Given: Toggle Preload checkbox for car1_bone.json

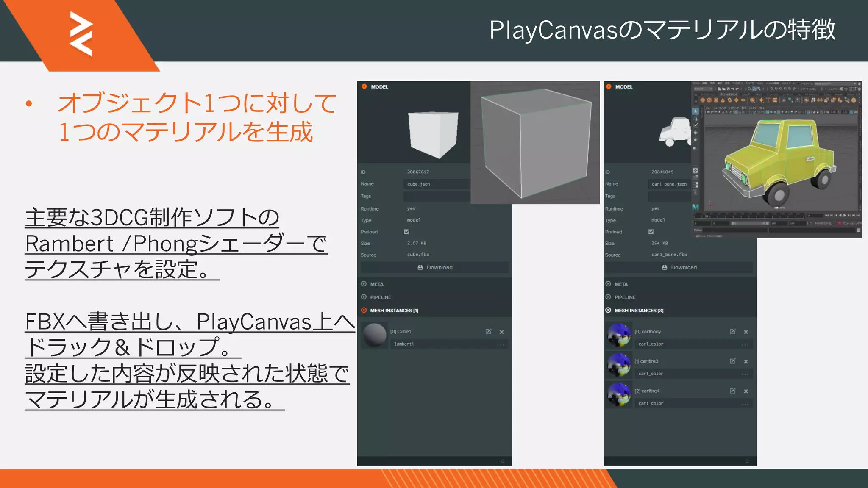Looking at the screenshot, I should pos(651,232).
